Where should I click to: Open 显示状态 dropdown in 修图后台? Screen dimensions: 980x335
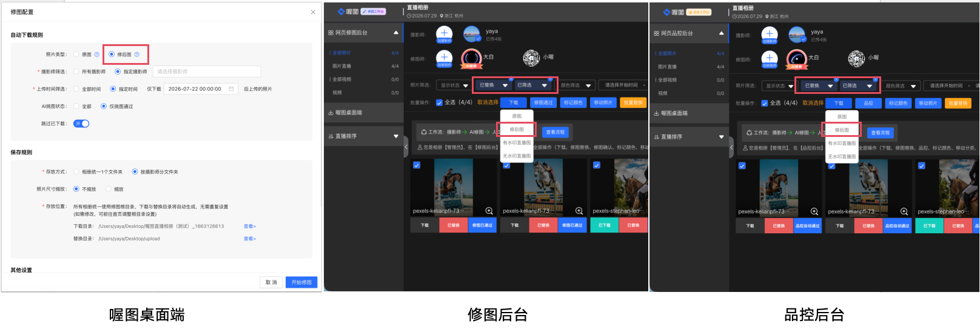click(x=454, y=85)
